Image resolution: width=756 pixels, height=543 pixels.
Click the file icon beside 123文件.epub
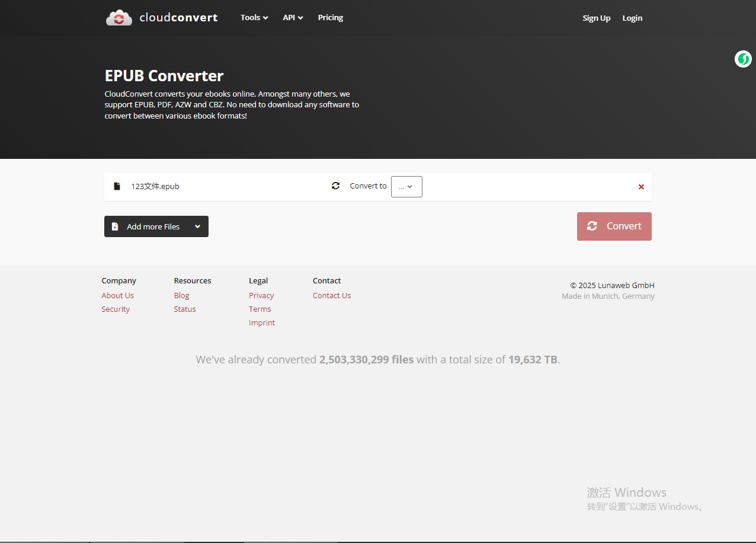point(117,186)
